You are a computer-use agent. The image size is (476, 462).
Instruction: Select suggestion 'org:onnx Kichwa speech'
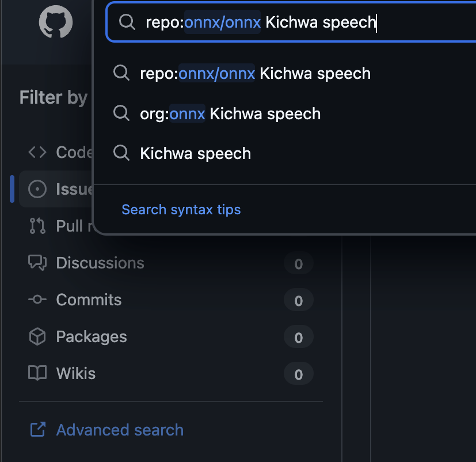tap(230, 113)
